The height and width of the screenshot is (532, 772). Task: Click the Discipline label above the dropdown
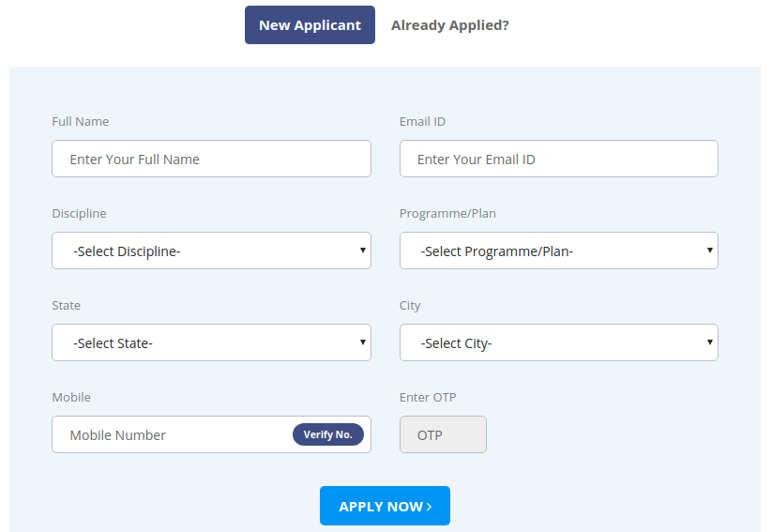click(x=80, y=213)
